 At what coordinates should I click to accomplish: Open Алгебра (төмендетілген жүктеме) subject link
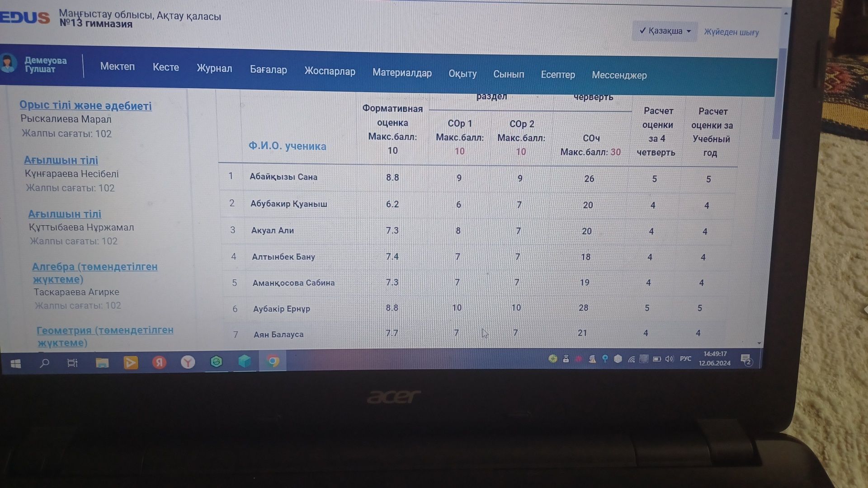pyautogui.click(x=94, y=273)
